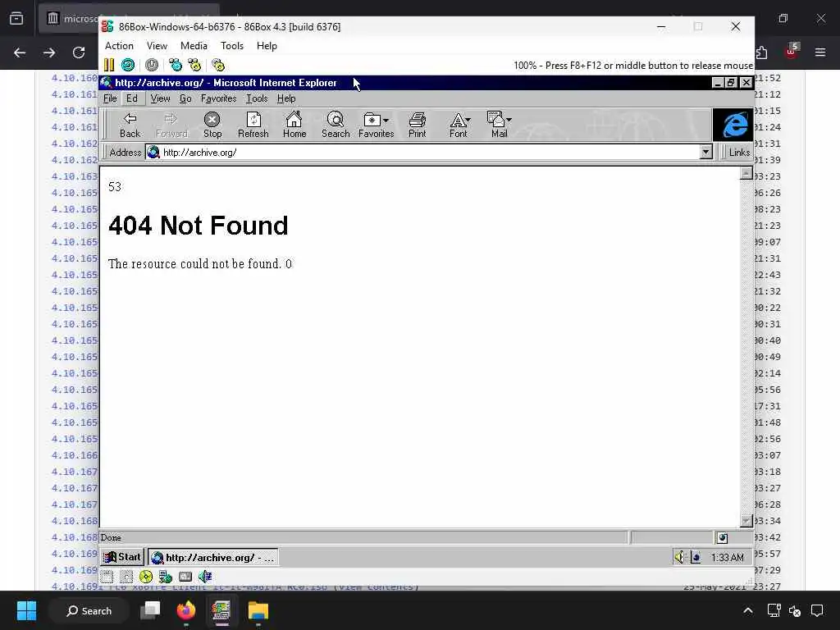Expand the Links toolbar in IE
Screen dimensions: 840x630
point(739,152)
